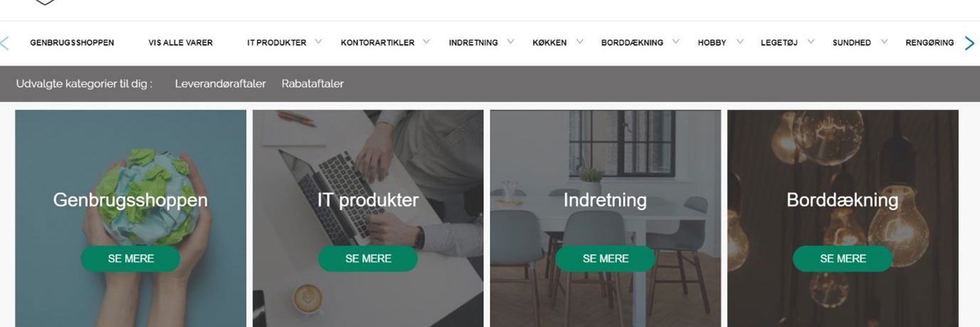Follow the Rabataftaler link

point(312,83)
